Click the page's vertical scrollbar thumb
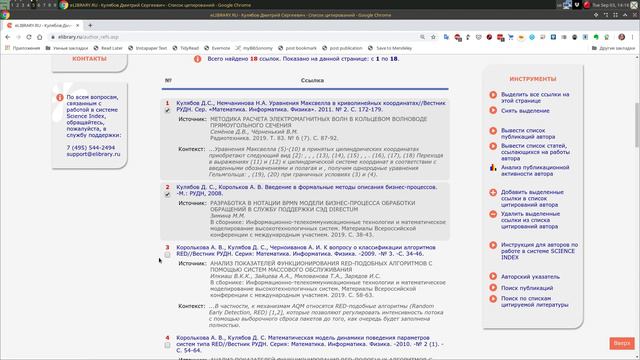640x360 pixels. (x=637, y=124)
